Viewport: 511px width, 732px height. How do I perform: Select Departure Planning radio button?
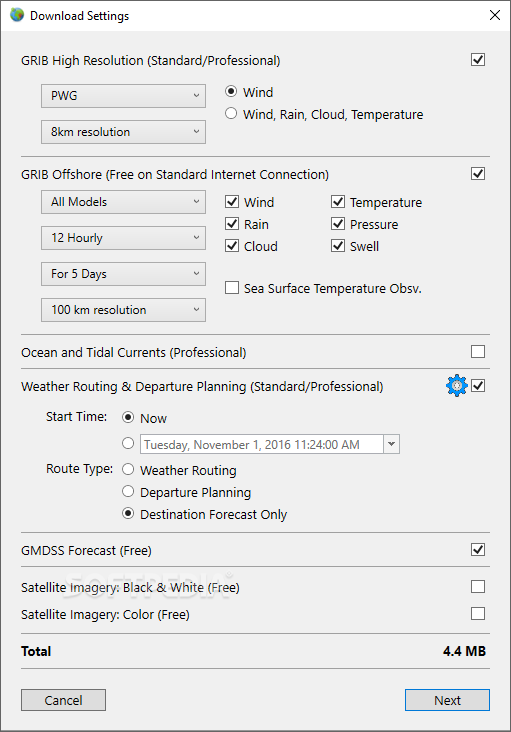pyautogui.click(x=128, y=491)
